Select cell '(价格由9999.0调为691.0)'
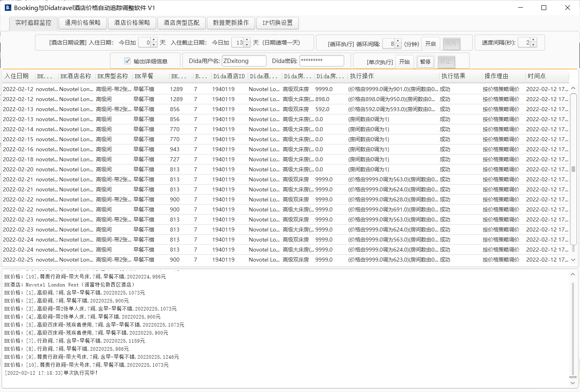580x392 pixels. pos(393,209)
